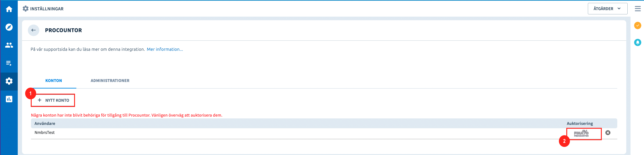The image size is (644, 155).
Task: Open the home icon in sidebar
Action: click(x=9, y=9)
